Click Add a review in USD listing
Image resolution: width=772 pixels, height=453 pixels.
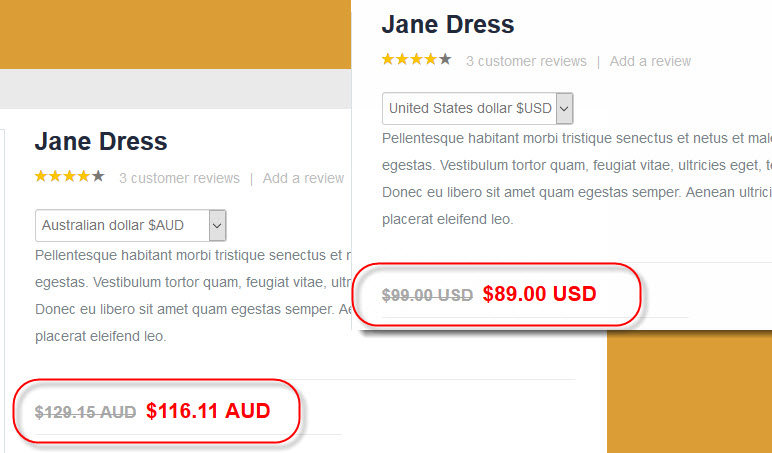(650, 61)
